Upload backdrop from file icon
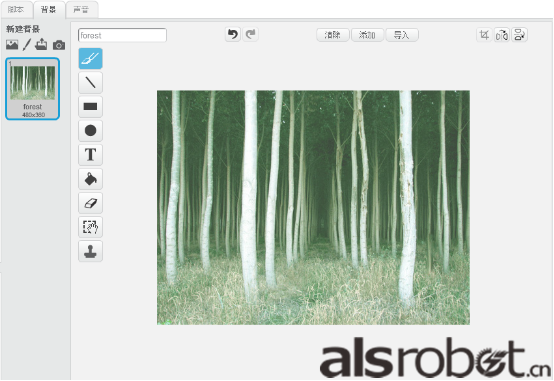 41,44
